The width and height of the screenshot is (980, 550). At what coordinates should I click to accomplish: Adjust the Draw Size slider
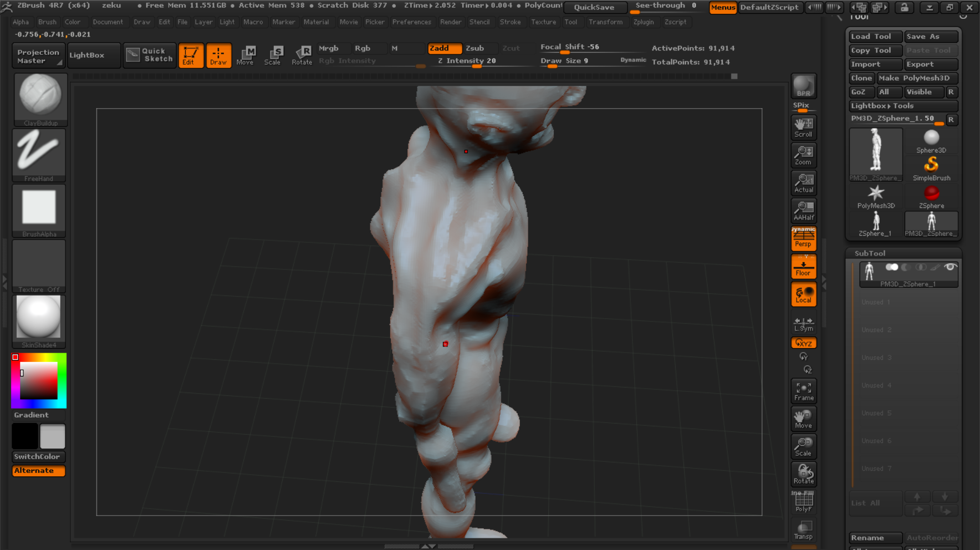(593, 62)
